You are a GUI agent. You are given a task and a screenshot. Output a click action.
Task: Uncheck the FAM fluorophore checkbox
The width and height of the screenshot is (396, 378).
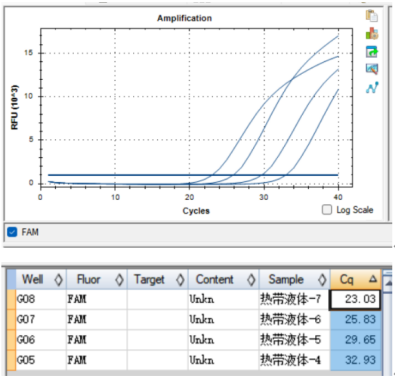[x=12, y=232]
